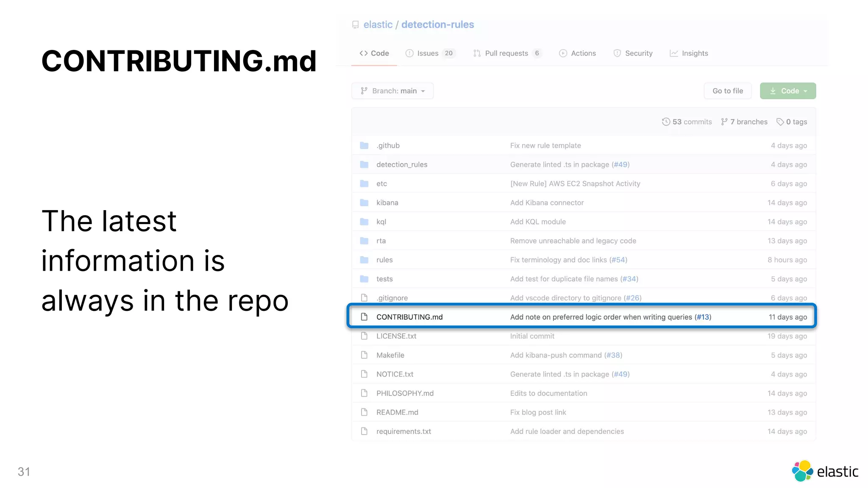868x488 pixels.
Task: Open the NOTICE.txt file
Action: 395,374
